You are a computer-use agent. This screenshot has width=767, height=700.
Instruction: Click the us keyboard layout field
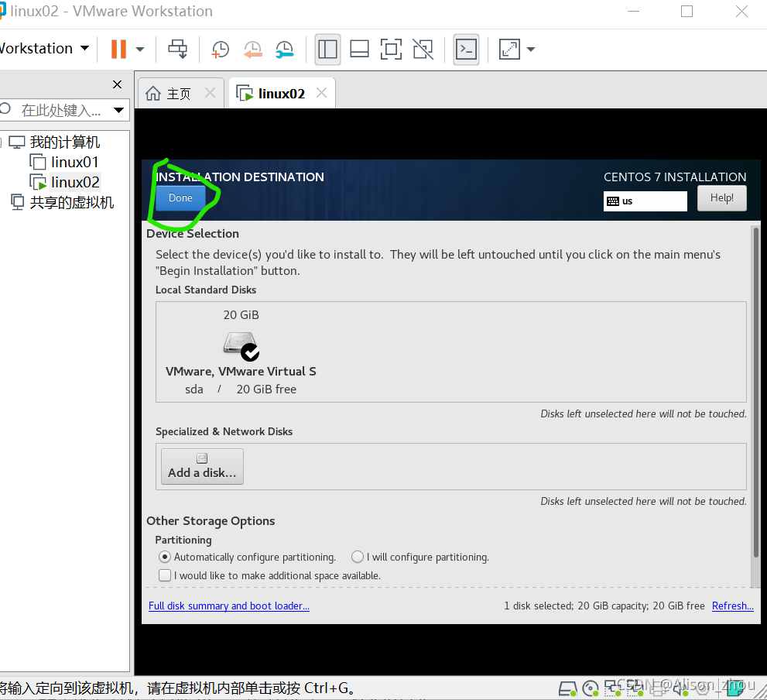click(x=645, y=201)
